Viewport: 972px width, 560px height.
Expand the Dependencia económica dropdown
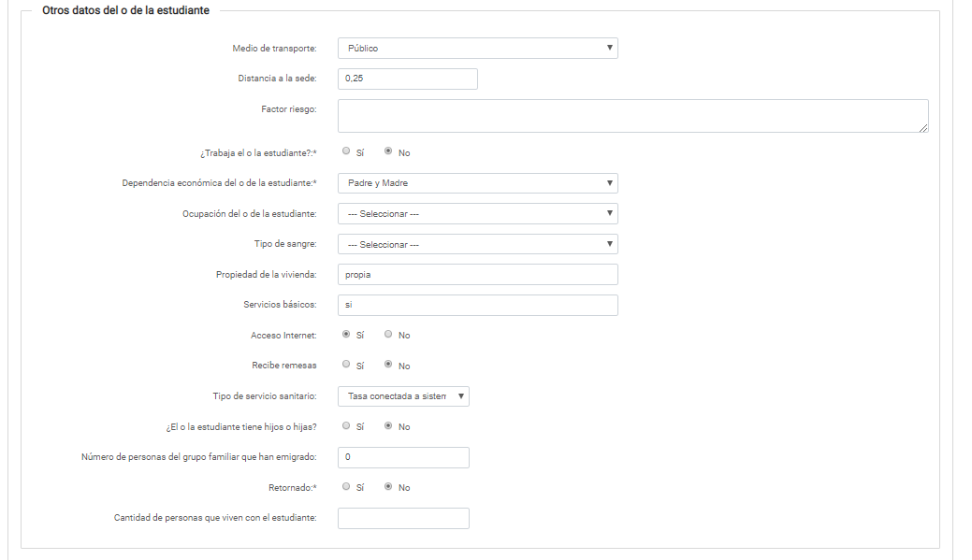477,183
